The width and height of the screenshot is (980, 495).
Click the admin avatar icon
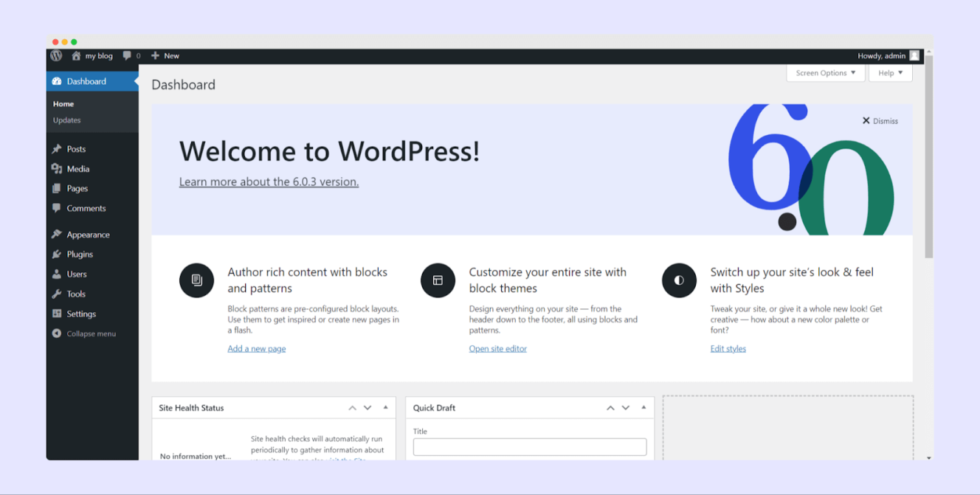click(x=914, y=55)
